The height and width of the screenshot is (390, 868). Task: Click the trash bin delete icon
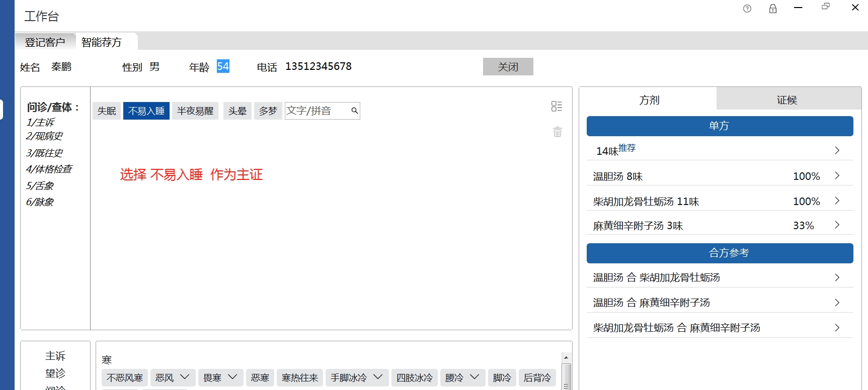(558, 132)
